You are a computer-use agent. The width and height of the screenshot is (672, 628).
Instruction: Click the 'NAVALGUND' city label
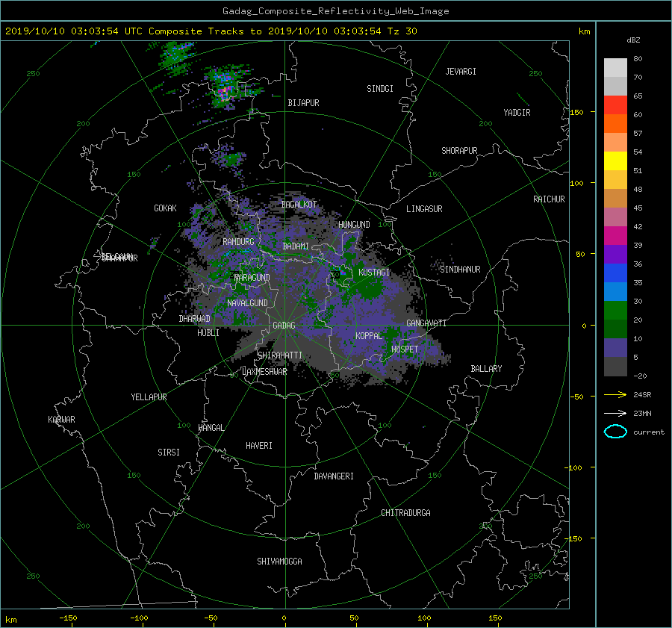click(247, 303)
